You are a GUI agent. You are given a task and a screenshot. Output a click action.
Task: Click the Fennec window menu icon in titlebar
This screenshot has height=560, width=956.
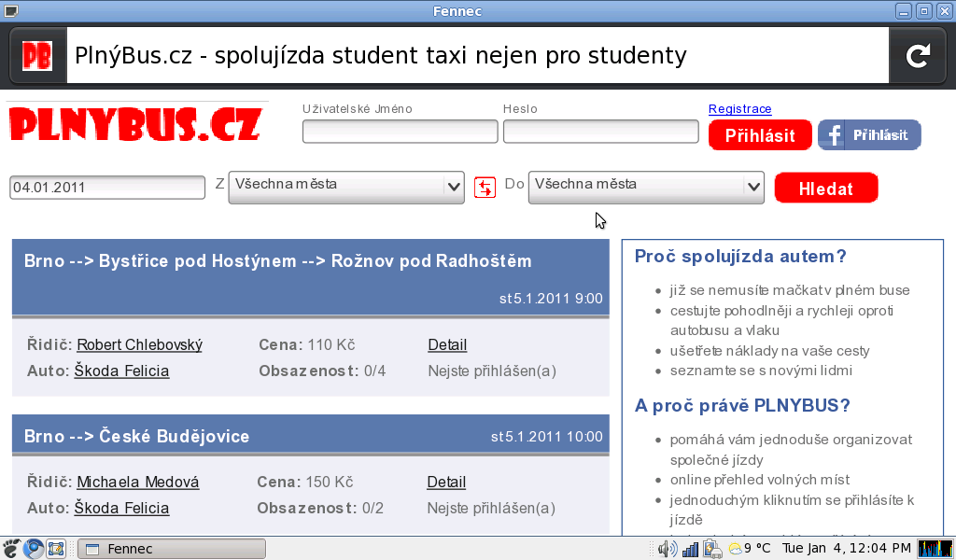(11, 11)
